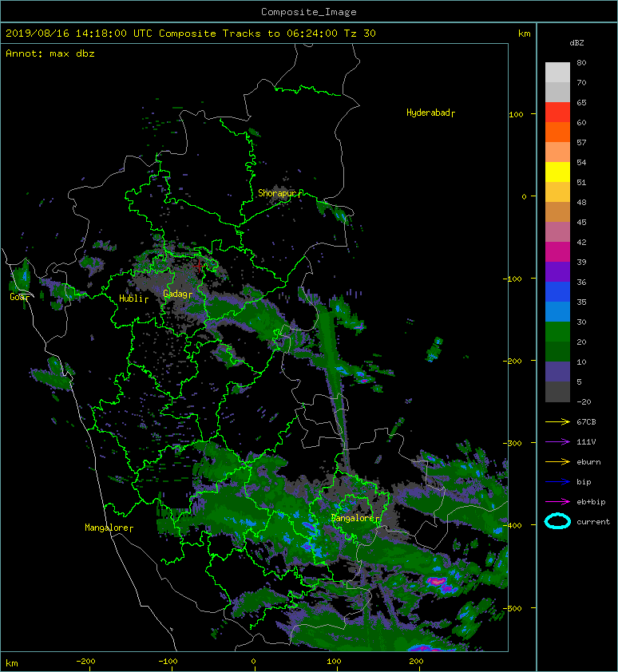This screenshot has width=618, height=672.
Task: Pick the dark orange swatch between 60 and 57
Action: pos(557,132)
